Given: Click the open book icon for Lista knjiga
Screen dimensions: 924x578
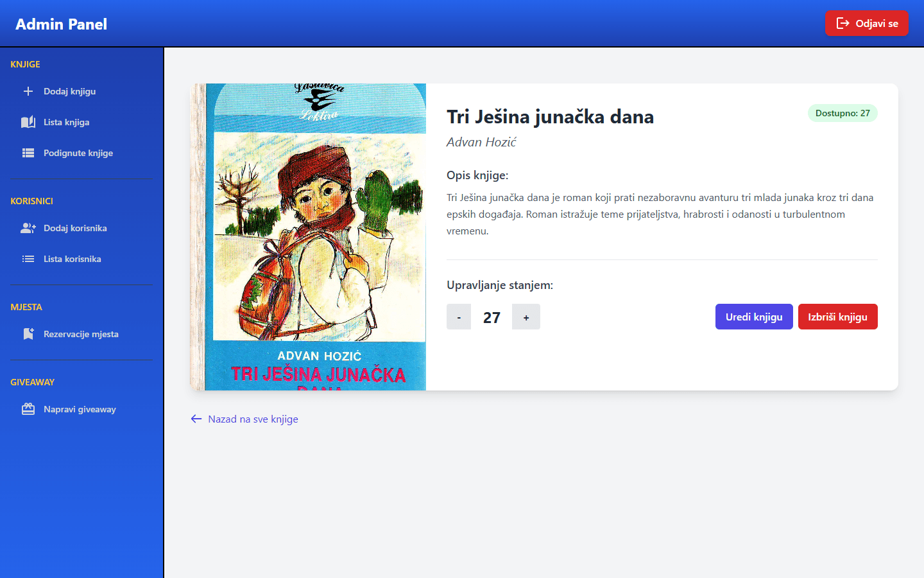Looking at the screenshot, I should [28, 122].
